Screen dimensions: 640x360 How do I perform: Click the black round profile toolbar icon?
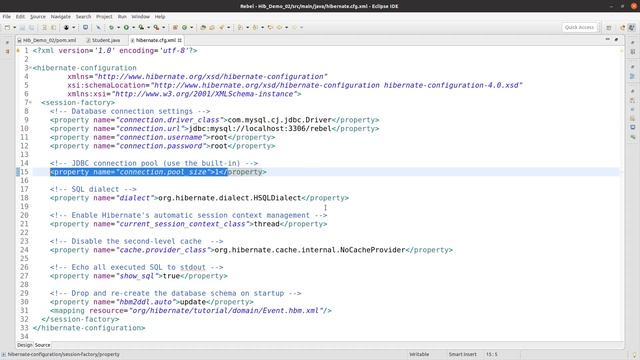tap(66, 27)
